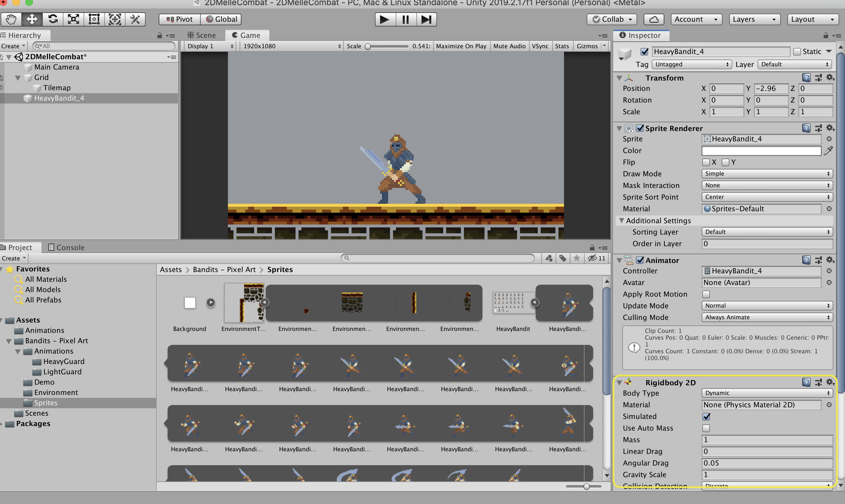Click the Step frame button
The height and width of the screenshot is (504, 845).
coord(426,19)
